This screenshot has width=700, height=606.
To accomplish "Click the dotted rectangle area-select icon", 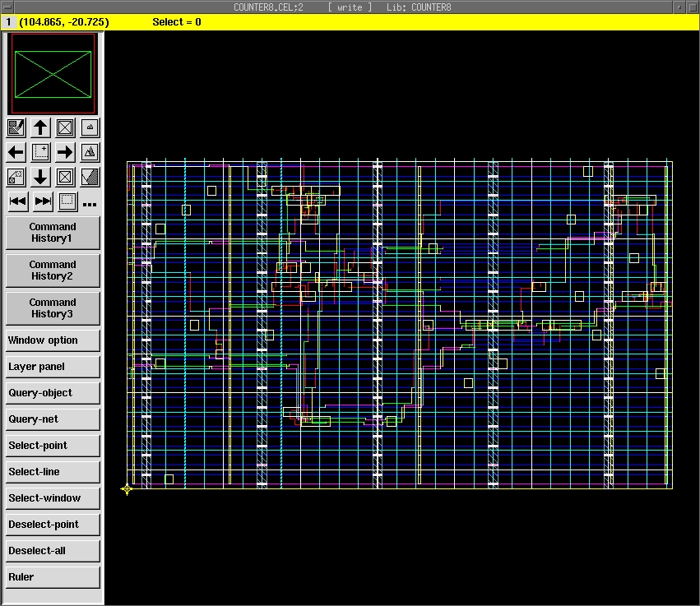I will point(67,201).
